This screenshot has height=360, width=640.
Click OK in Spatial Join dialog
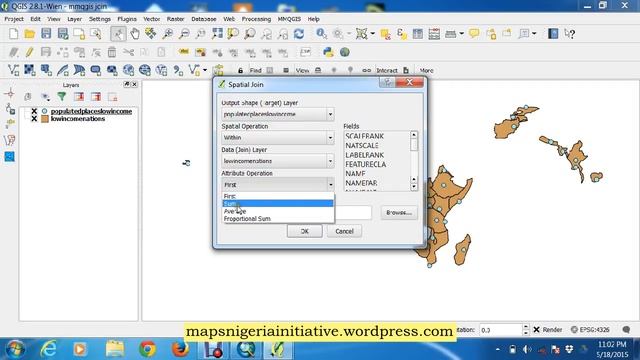pyautogui.click(x=304, y=231)
